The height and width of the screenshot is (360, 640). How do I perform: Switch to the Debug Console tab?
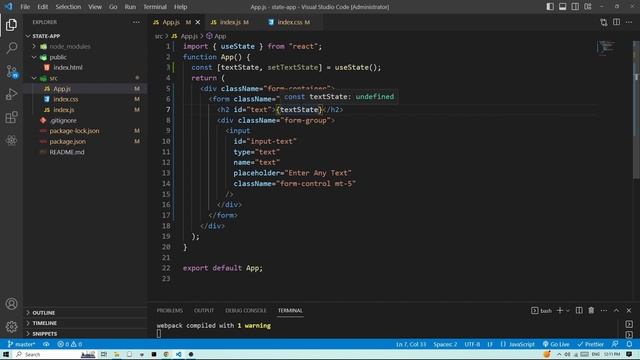pyautogui.click(x=246, y=311)
